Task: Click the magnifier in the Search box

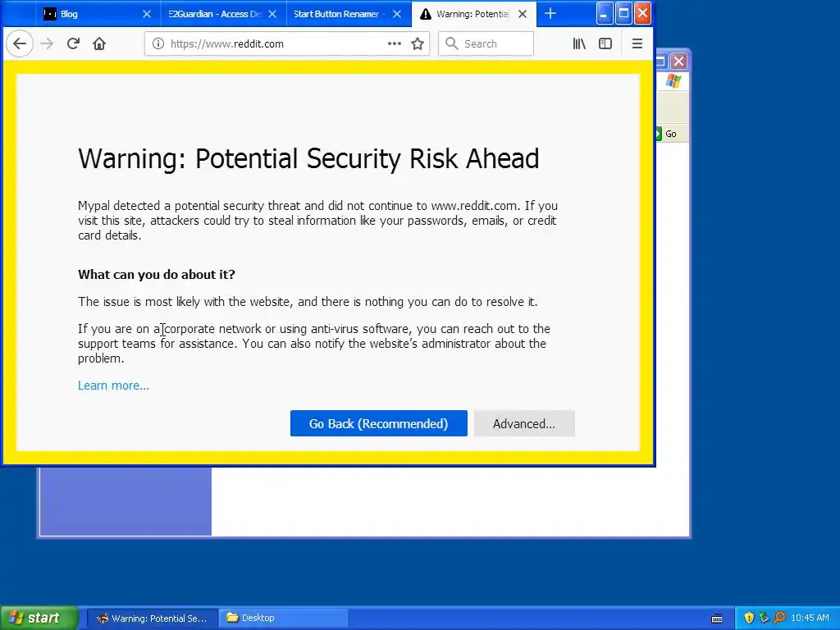Action: click(x=452, y=44)
